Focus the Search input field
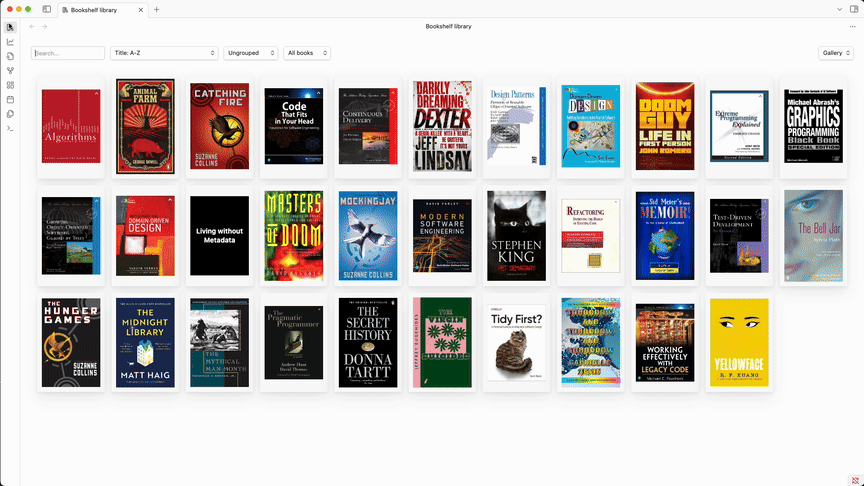The width and height of the screenshot is (864, 486). (x=68, y=53)
